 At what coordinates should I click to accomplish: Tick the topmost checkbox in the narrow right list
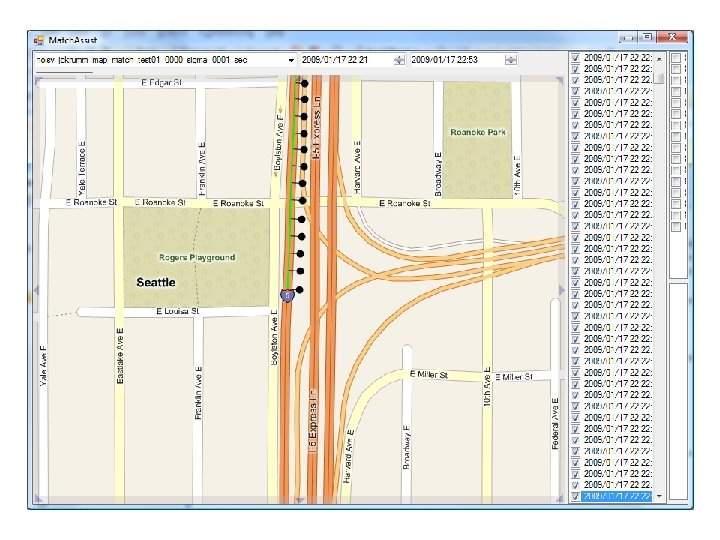[x=676, y=58]
